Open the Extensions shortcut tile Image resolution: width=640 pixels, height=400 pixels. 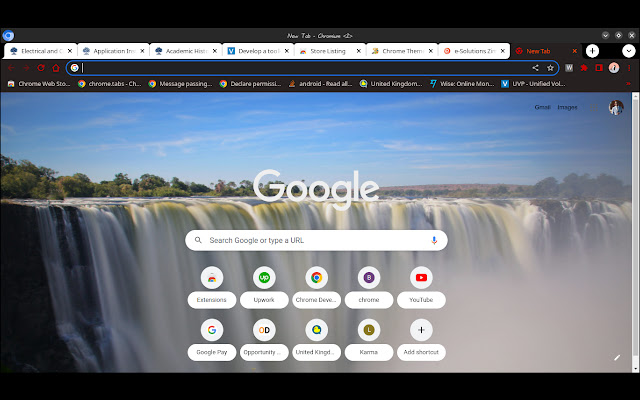[211, 287]
